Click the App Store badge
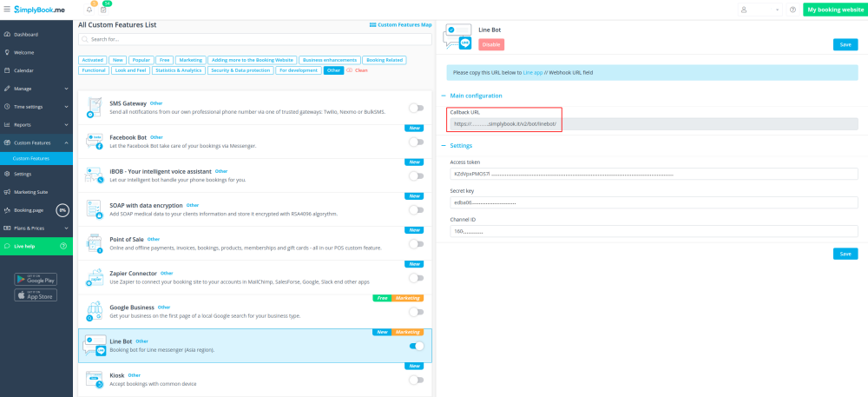The width and height of the screenshot is (868, 397). tap(36, 295)
